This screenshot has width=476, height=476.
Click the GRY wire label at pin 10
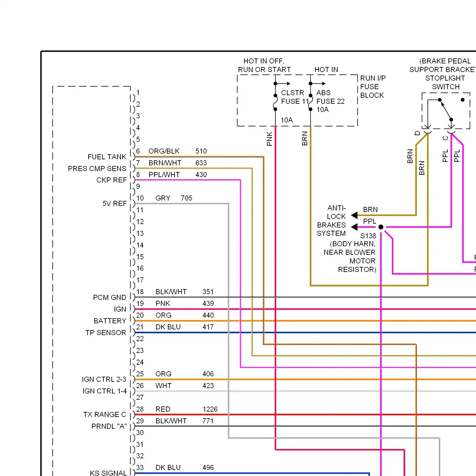(163, 198)
